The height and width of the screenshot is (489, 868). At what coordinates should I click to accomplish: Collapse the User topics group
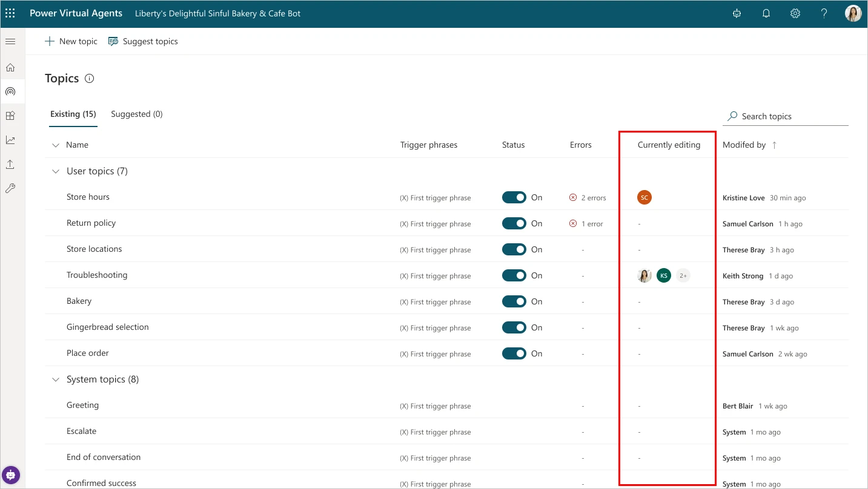click(55, 171)
